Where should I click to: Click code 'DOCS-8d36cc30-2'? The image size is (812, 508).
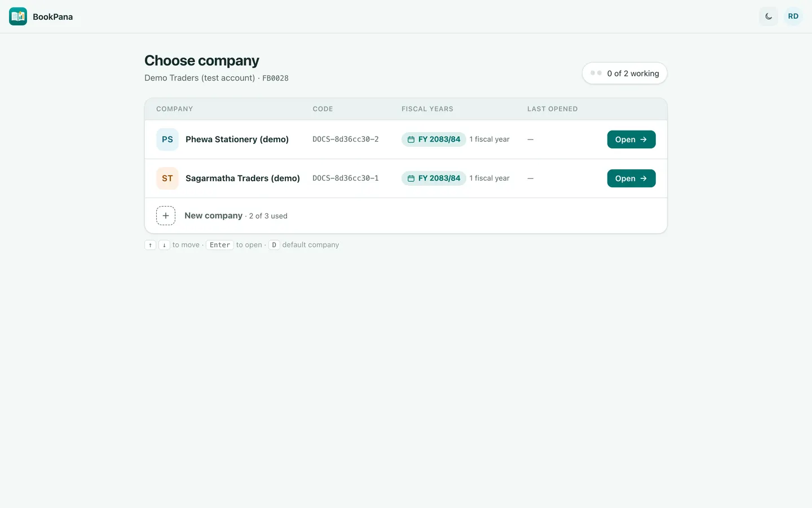coord(346,139)
